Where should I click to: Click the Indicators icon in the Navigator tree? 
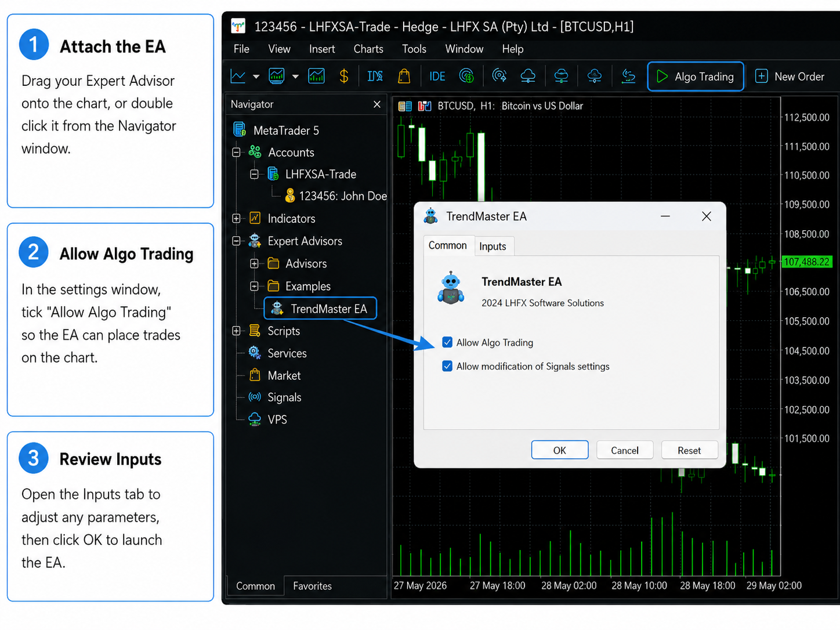[255, 218]
